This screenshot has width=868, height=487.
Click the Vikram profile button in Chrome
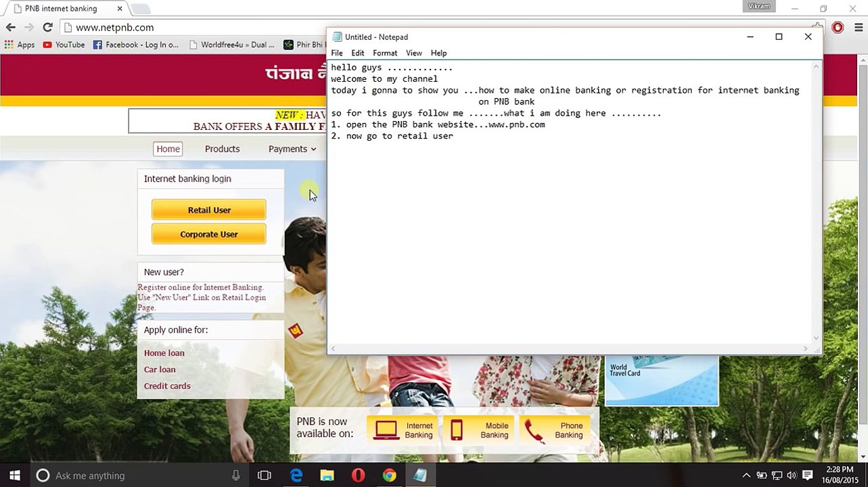click(x=758, y=7)
